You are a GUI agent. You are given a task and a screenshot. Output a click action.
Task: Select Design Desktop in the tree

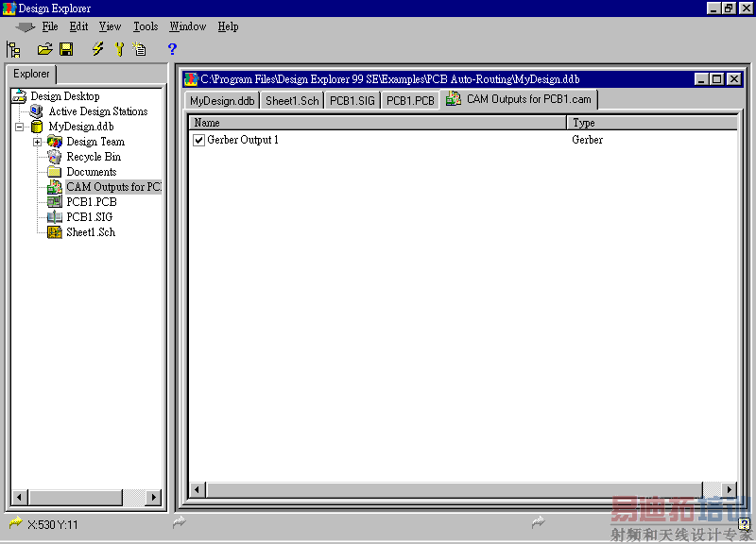click(x=65, y=96)
